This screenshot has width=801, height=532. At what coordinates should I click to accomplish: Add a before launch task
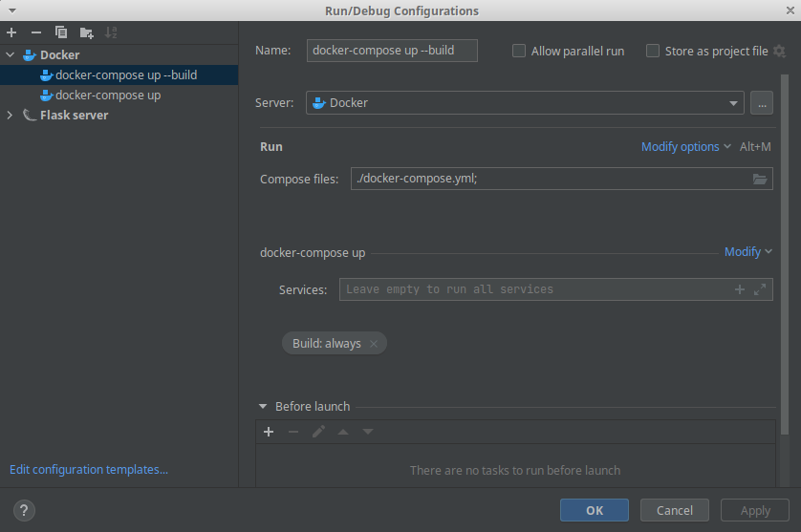pos(269,432)
